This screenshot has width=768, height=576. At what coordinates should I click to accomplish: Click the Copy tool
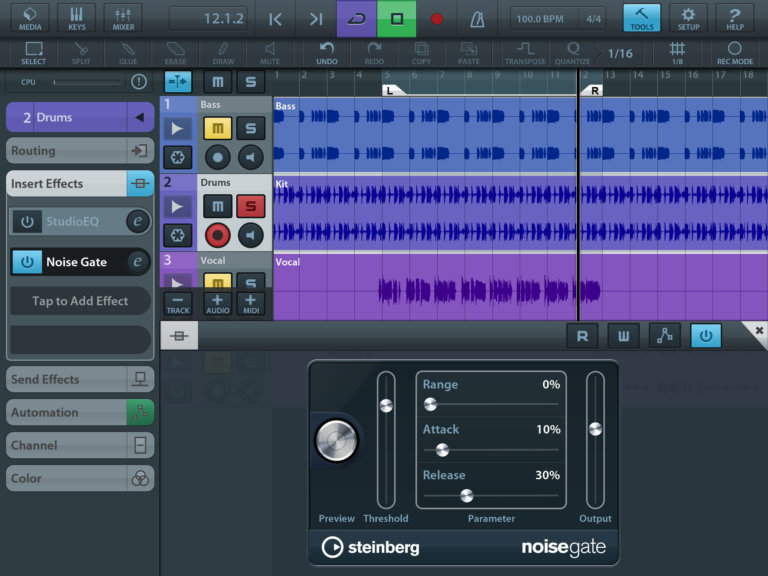click(x=421, y=53)
